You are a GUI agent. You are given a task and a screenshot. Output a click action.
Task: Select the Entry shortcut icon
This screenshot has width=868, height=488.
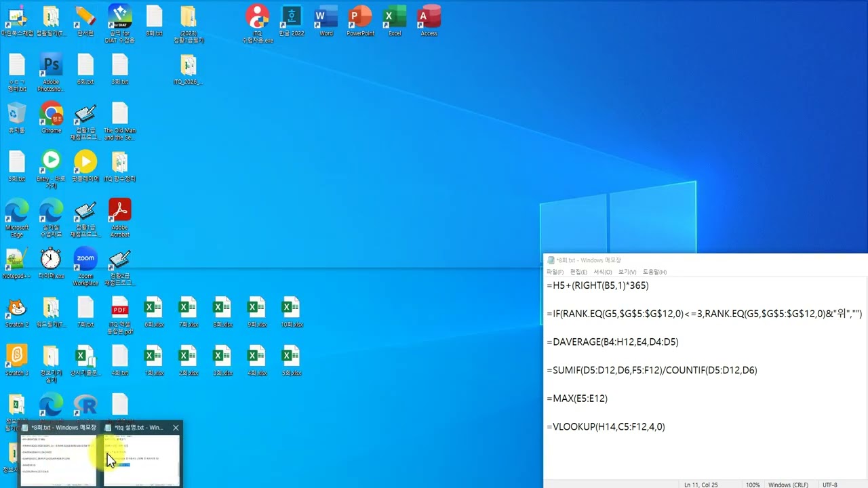(x=51, y=169)
